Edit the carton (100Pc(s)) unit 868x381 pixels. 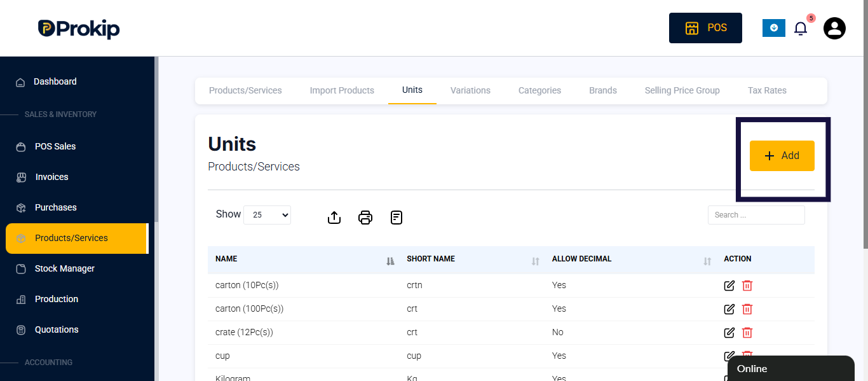point(729,309)
